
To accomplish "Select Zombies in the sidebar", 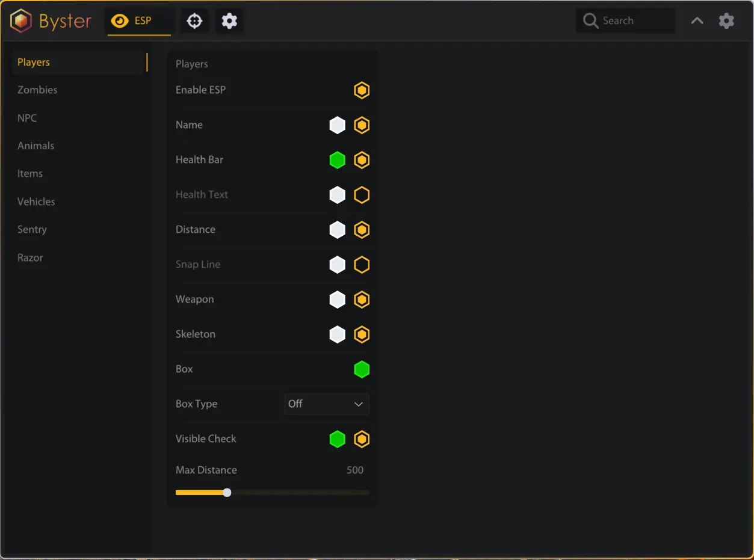I will coord(37,90).
